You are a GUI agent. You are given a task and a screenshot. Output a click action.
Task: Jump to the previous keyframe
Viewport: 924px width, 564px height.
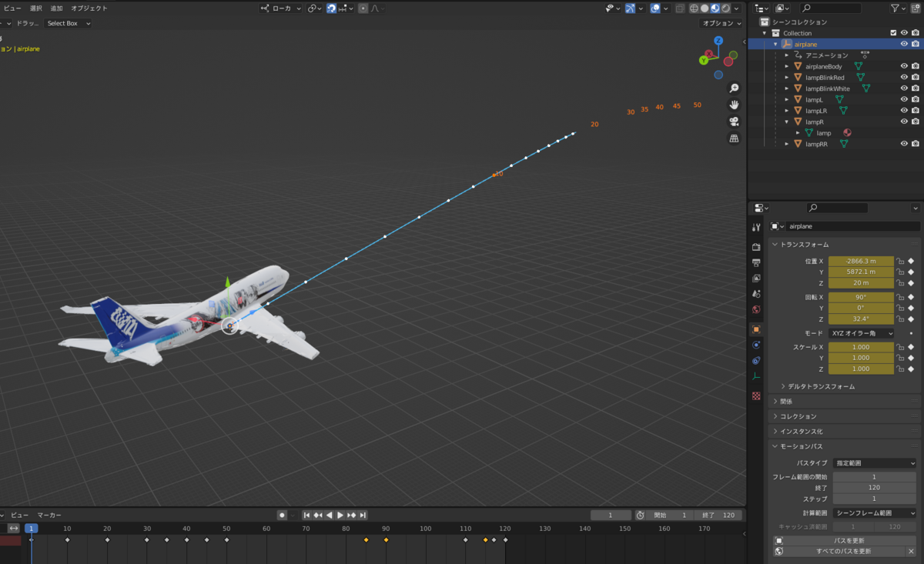point(318,515)
